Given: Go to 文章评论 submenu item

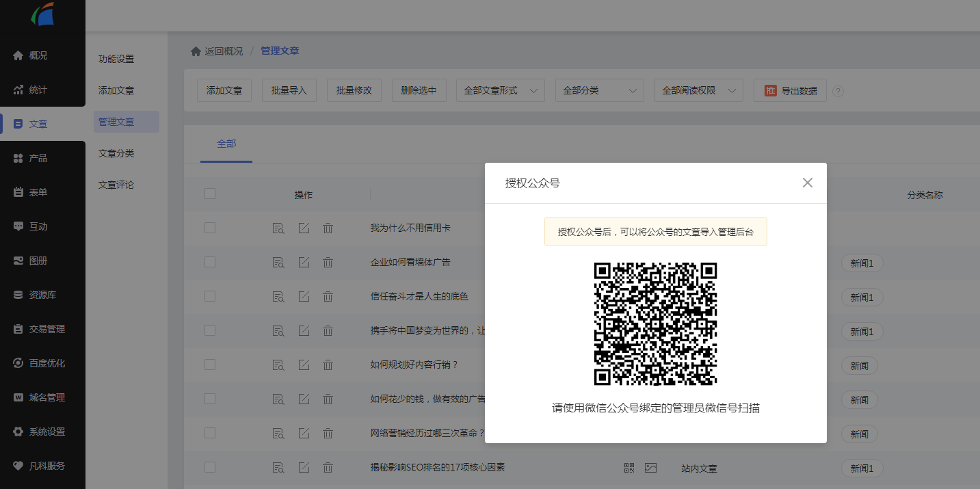Looking at the screenshot, I should (x=116, y=185).
